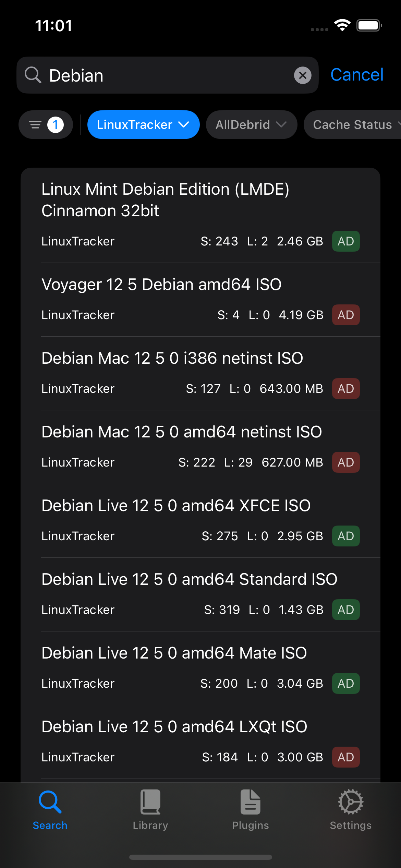
Task: Tap the magnifying glass in search field
Action: 33,75
